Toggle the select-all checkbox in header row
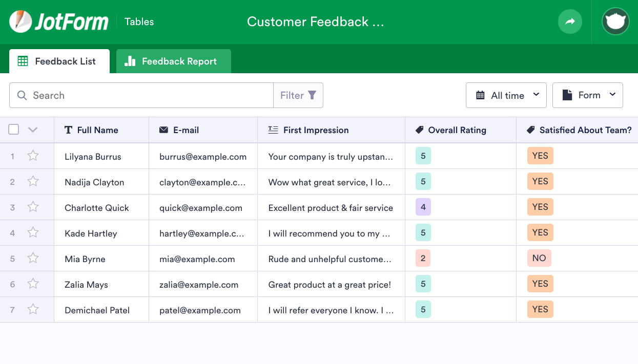638x364 pixels. [x=13, y=130]
